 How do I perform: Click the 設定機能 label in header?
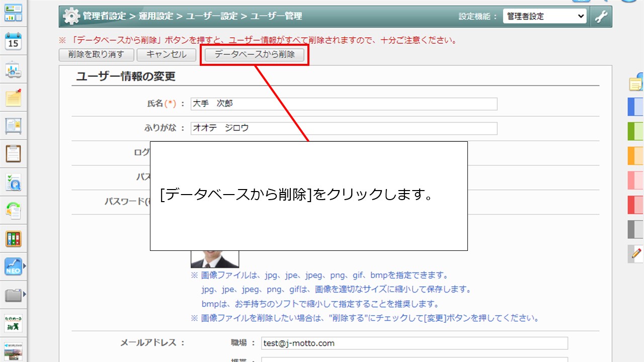pyautogui.click(x=478, y=16)
